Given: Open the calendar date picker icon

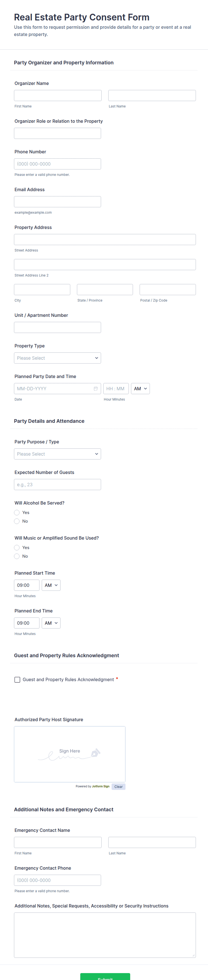Looking at the screenshot, I should coord(96,388).
